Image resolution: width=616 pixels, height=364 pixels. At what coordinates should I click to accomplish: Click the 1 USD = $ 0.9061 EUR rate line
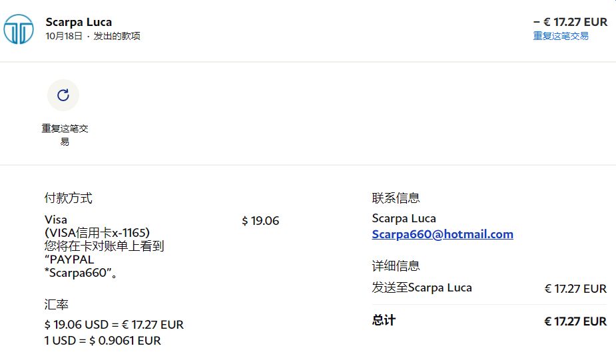tap(103, 341)
